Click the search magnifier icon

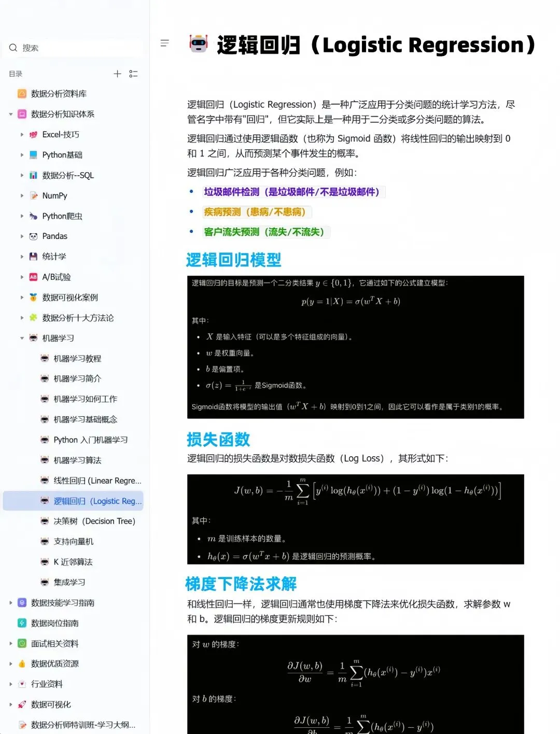click(13, 48)
